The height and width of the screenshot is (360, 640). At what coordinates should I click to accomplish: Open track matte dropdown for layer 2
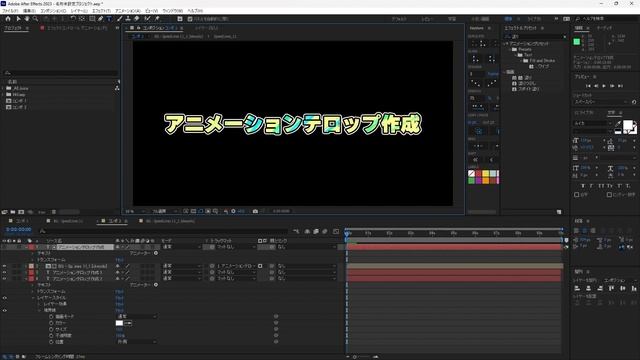[x=236, y=266]
